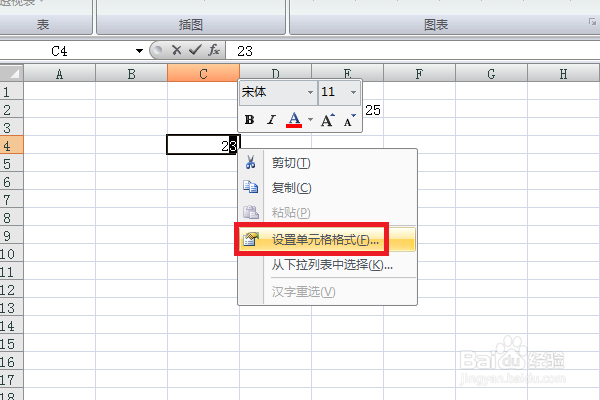The image size is (600, 400).
Task: Click the scissors cut icon
Action: pos(251,162)
